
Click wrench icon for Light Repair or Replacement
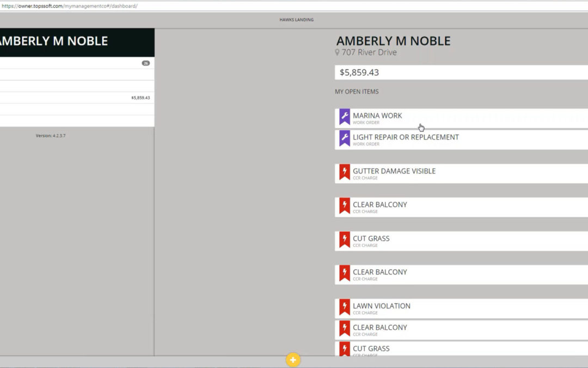click(344, 138)
